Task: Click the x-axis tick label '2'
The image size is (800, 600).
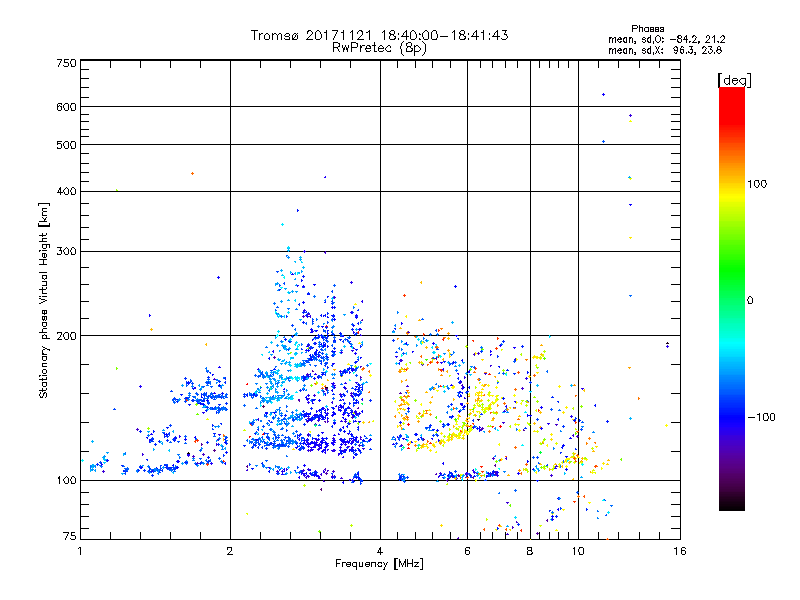Action: [230, 551]
